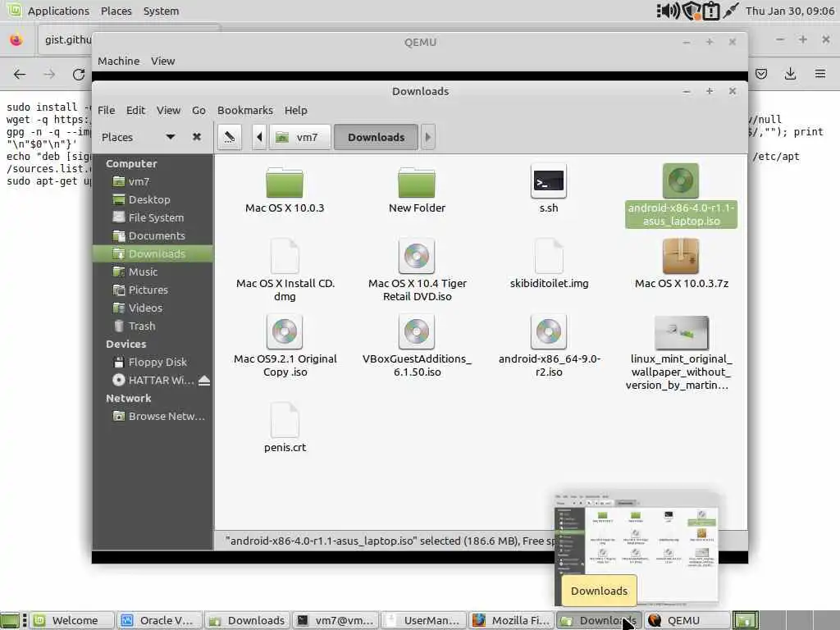Switch to UserMan... taskbar button
The width and height of the screenshot is (840, 630).
pyautogui.click(x=424, y=620)
